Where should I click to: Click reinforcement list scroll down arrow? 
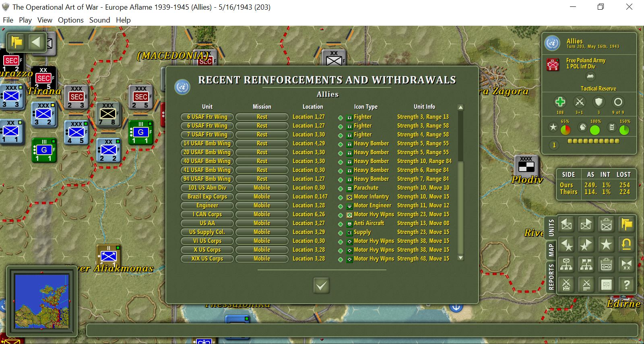point(461,258)
